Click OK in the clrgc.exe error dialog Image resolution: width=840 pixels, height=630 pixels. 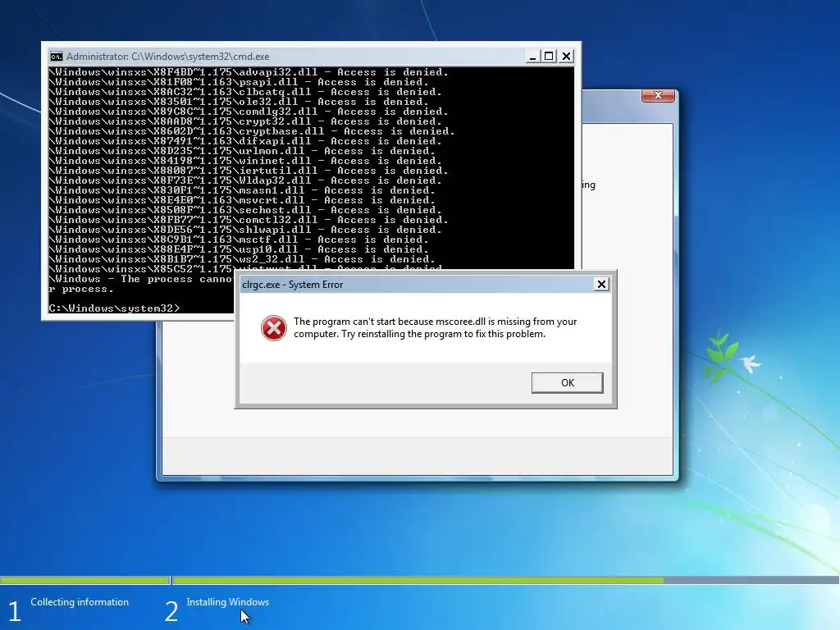(568, 382)
